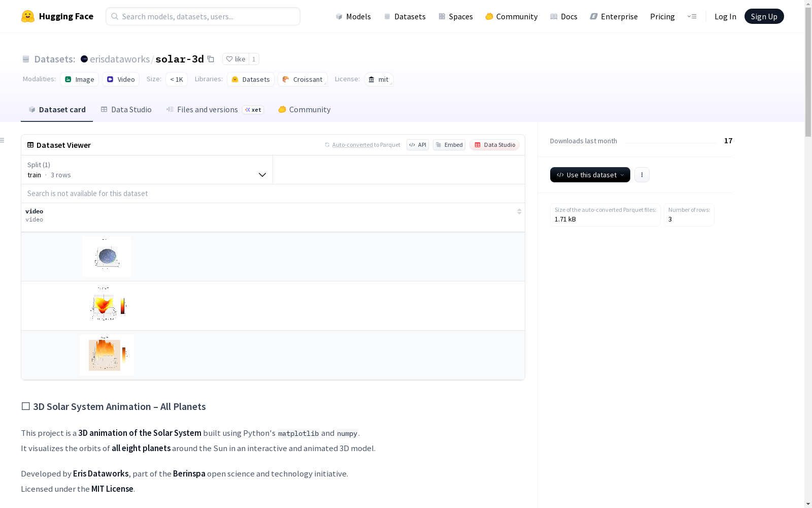The height and width of the screenshot is (508, 812).
Task: Click the erisdataworks avatar icon
Action: click(x=84, y=59)
